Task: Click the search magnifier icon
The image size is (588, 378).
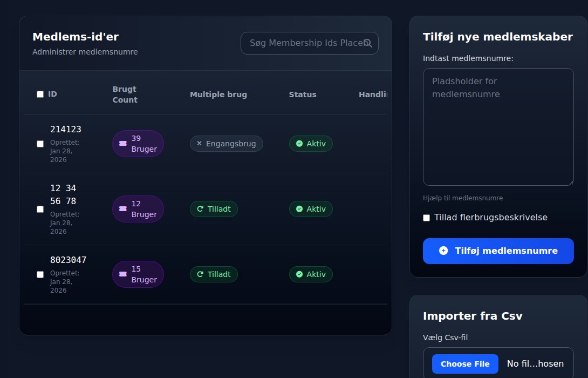Action: [x=368, y=43]
